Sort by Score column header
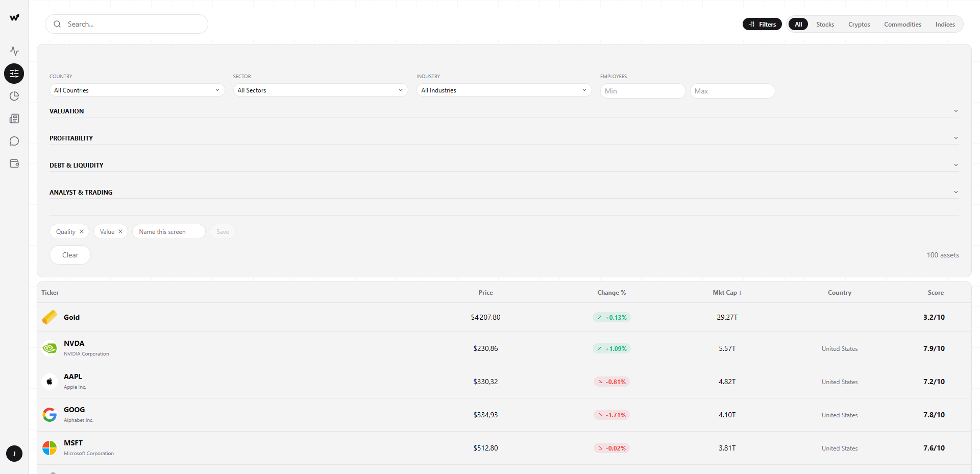Viewport: 980px width, 474px height. pos(936,293)
